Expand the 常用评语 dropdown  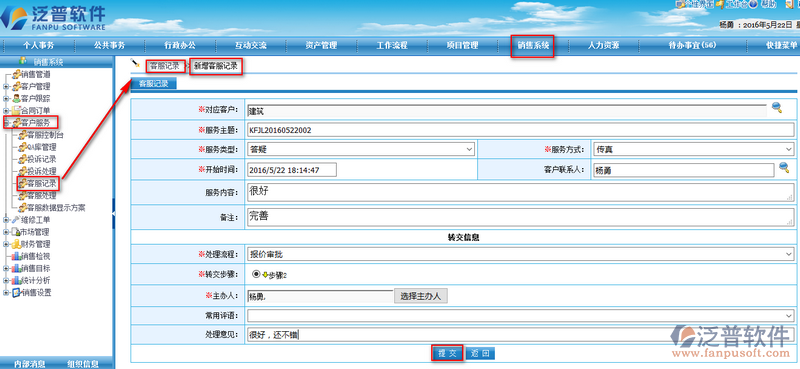pyautogui.click(x=520, y=316)
